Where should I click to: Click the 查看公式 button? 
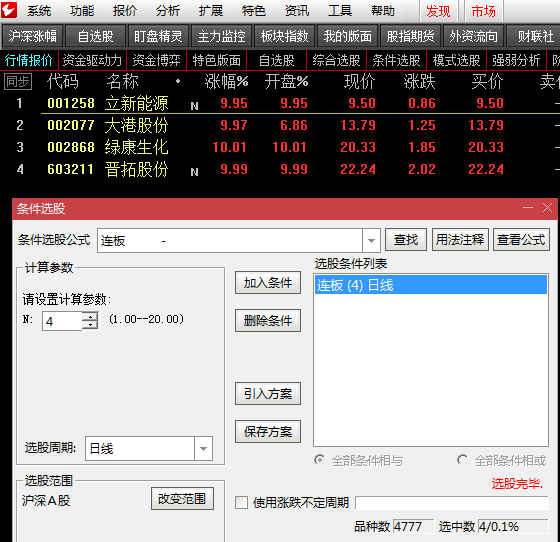[x=521, y=240]
